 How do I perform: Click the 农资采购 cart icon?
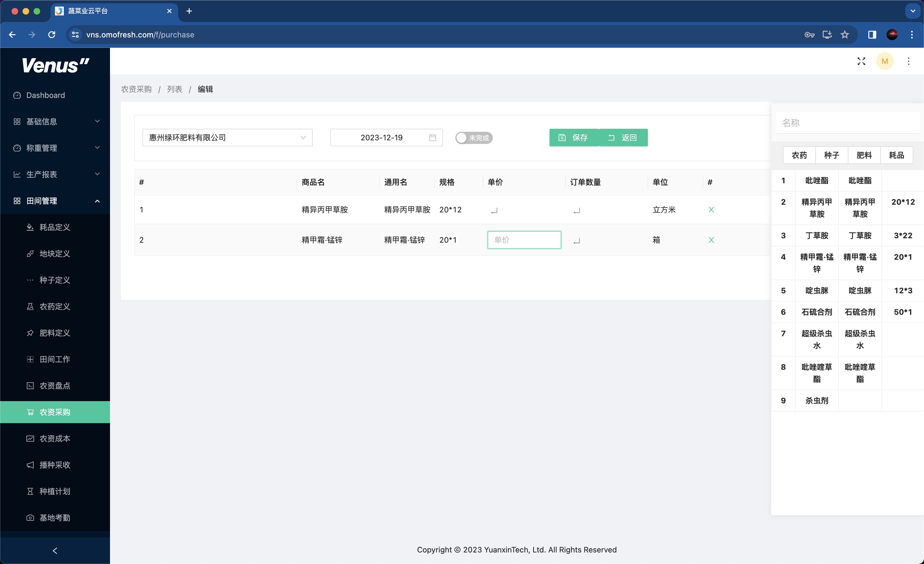30,412
